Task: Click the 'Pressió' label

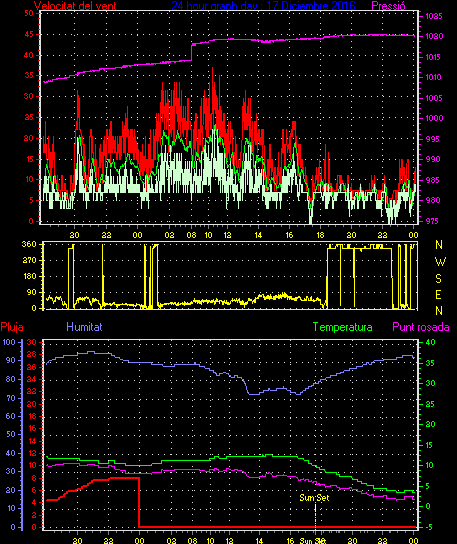Action: (388, 6)
